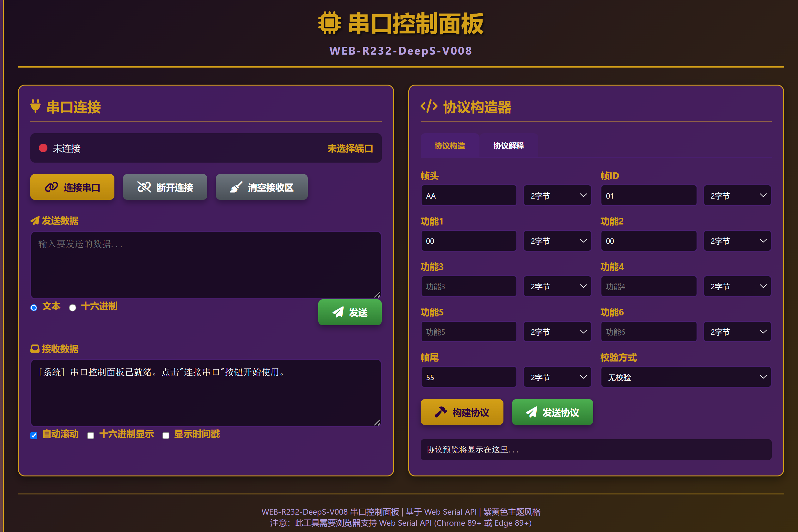The image size is (798, 532).
Task: Click the chain link icon on 连接串口
Action: tap(51, 187)
